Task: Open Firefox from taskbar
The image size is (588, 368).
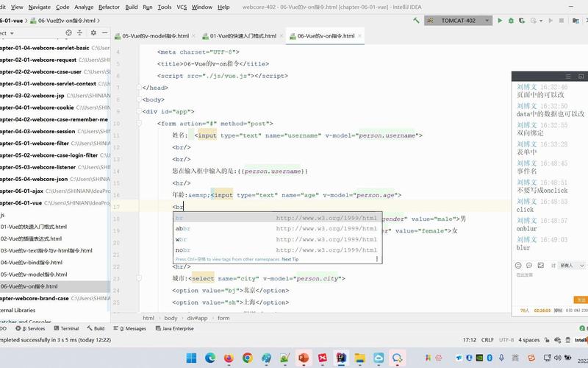Action: [229, 358]
